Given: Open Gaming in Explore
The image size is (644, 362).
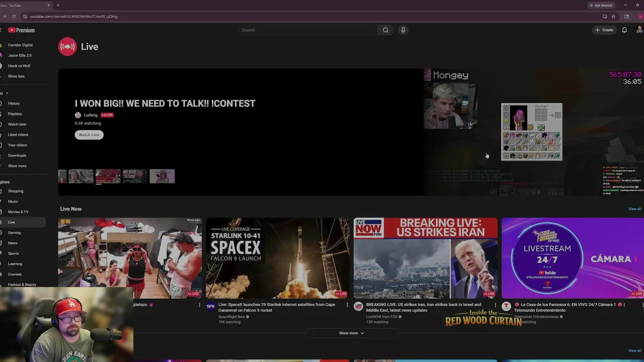Looking at the screenshot, I should click(14, 233).
